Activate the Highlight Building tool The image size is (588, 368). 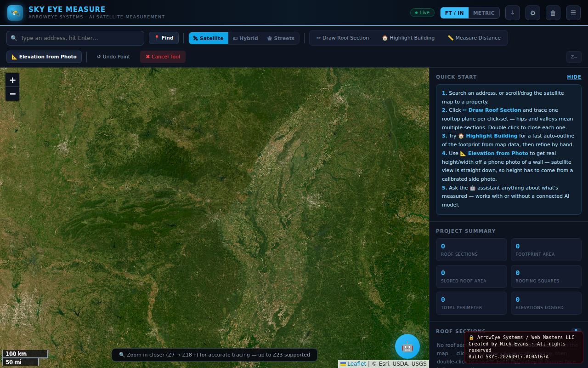click(408, 38)
